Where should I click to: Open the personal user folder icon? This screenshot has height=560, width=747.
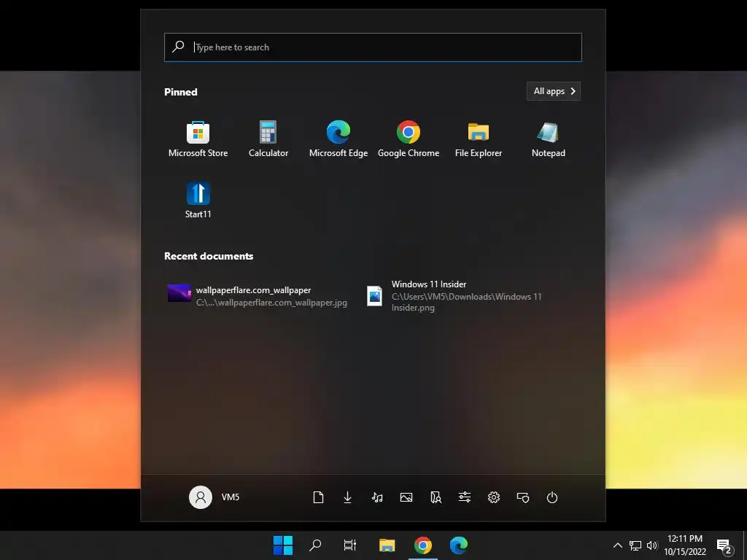(x=436, y=497)
